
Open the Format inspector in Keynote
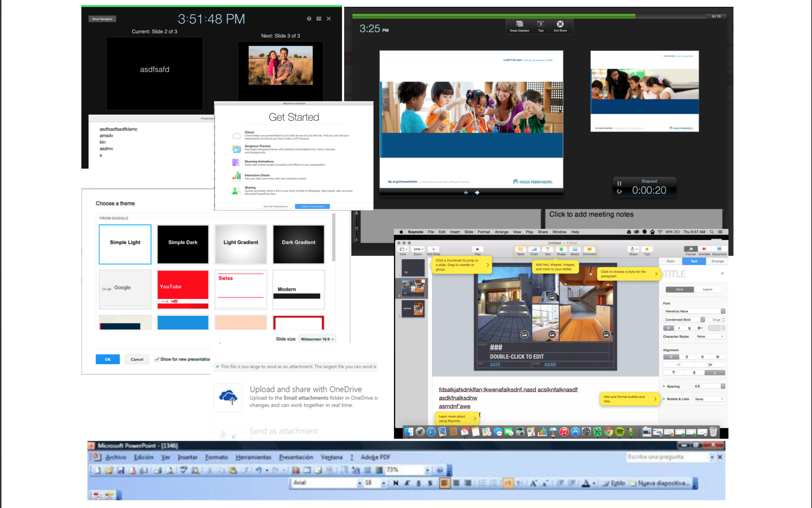point(690,249)
